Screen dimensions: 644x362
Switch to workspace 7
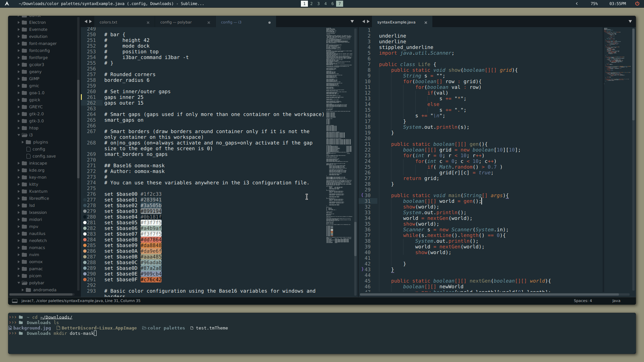click(x=339, y=4)
